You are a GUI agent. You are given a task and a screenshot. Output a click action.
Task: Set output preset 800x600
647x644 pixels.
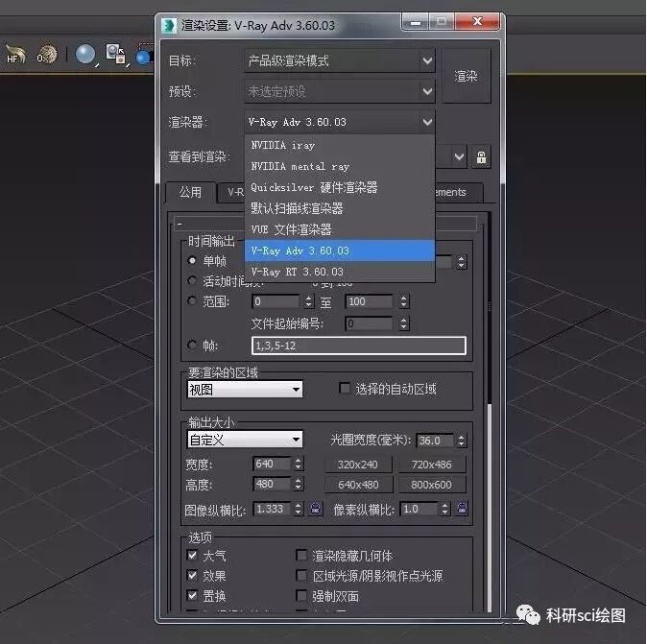click(x=432, y=485)
